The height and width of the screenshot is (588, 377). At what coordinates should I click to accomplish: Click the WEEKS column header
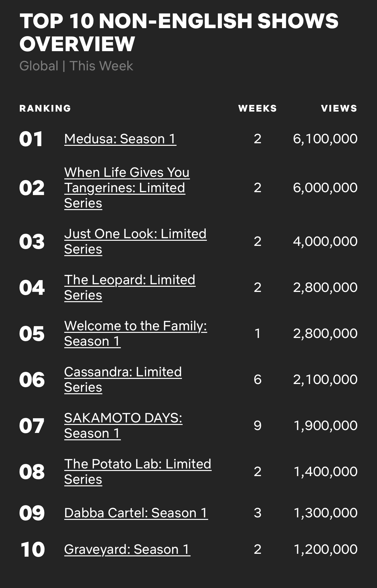tap(258, 108)
